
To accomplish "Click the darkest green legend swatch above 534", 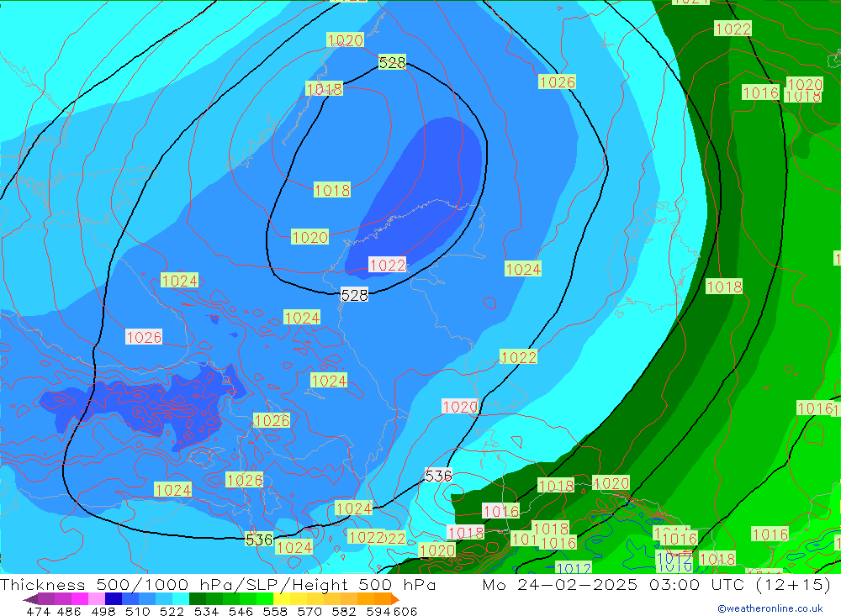I will [x=198, y=599].
